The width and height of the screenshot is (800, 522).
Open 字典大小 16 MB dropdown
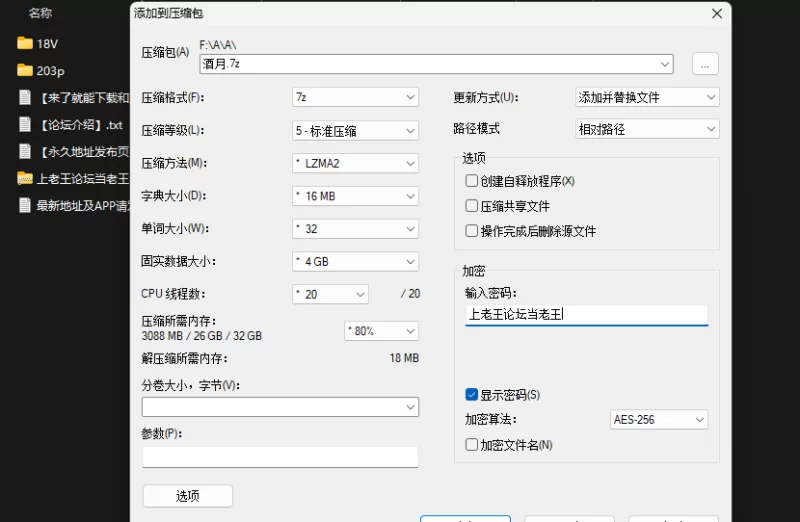tap(355, 196)
